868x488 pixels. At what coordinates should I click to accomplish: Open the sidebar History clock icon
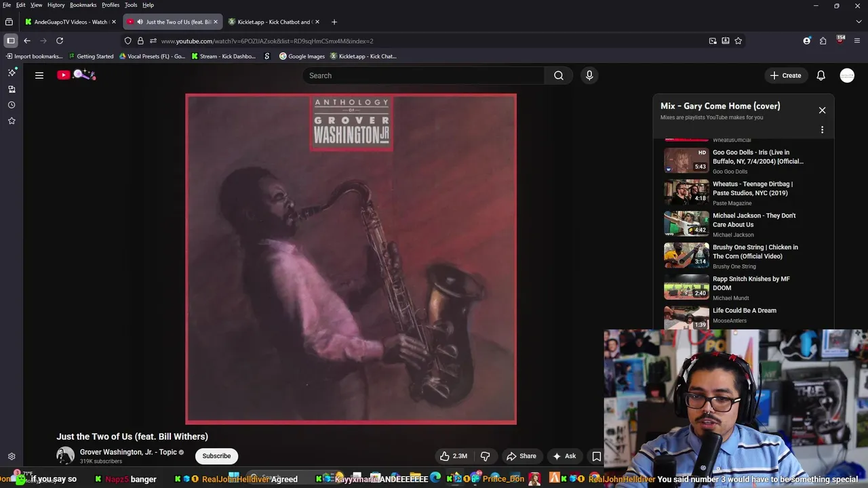(x=12, y=105)
